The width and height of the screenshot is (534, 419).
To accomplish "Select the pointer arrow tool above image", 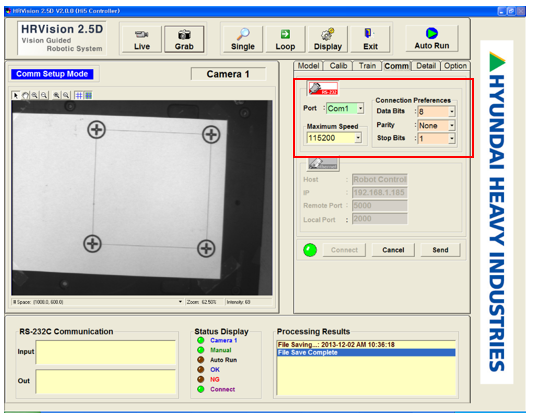I will coord(16,95).
